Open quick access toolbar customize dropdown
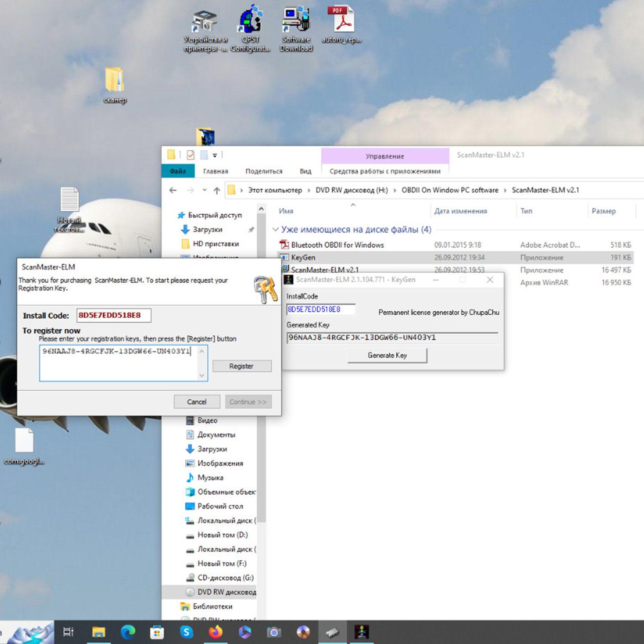 pyautogui.click(x=215, y=155)
